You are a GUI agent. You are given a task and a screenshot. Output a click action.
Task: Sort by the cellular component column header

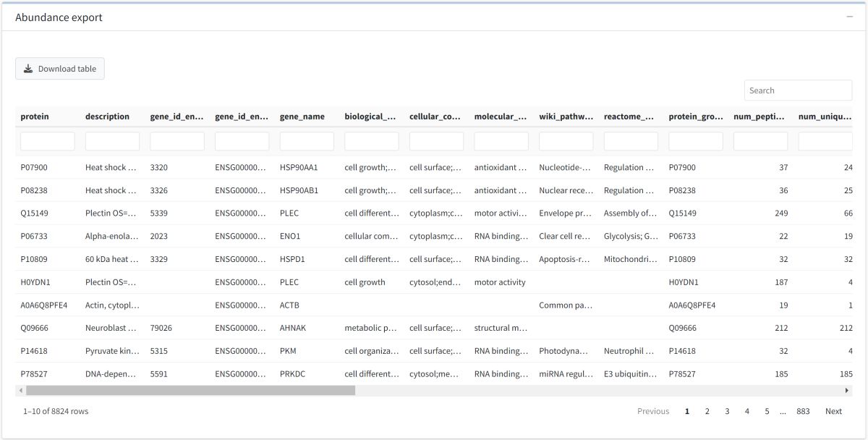pos(435,117)
